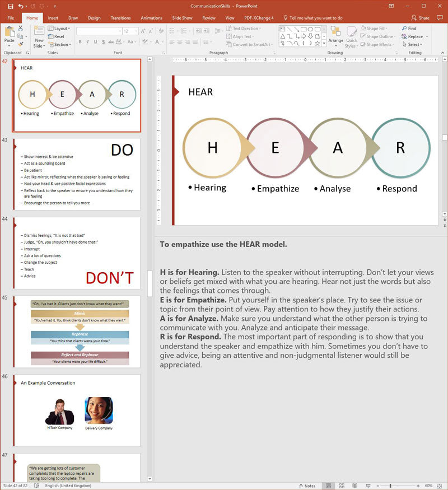Screen dimensions: 448x490
Task: Increase font size with larger A icon
Action: 143,31
